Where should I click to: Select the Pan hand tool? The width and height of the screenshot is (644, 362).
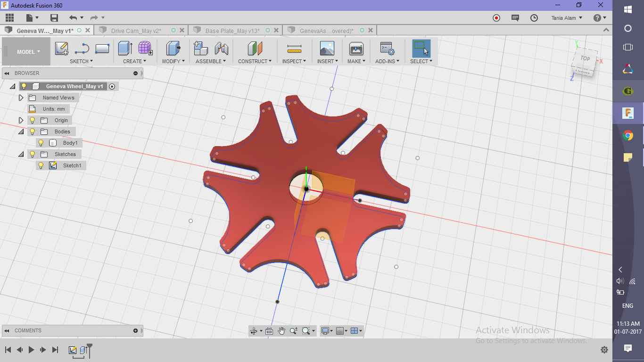click(281, 331)
